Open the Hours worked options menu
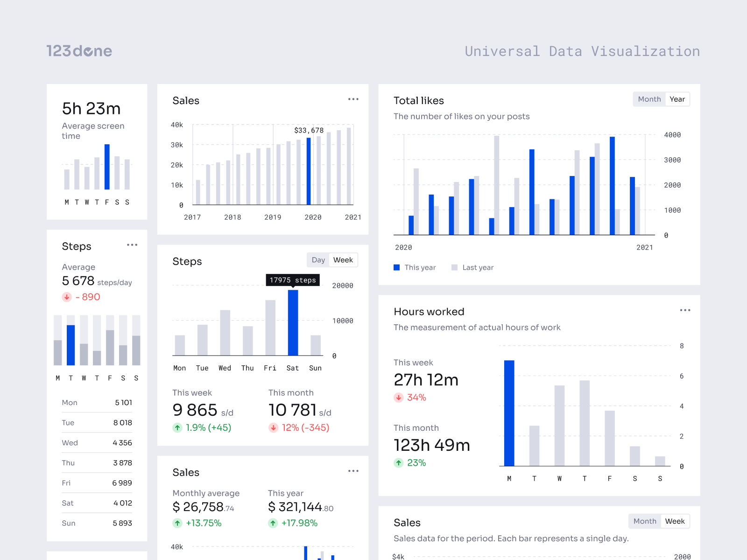The height and width of the screenshot is (560, 747). (685, 310)
